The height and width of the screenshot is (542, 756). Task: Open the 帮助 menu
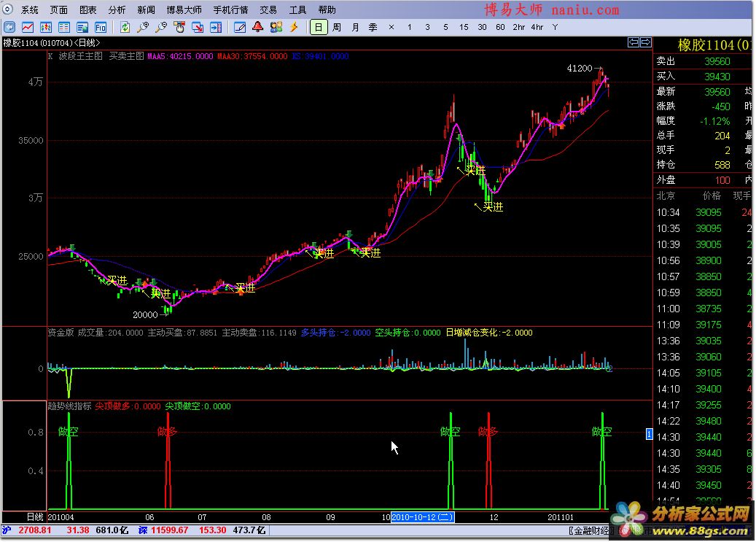click(x=327, y=9)
